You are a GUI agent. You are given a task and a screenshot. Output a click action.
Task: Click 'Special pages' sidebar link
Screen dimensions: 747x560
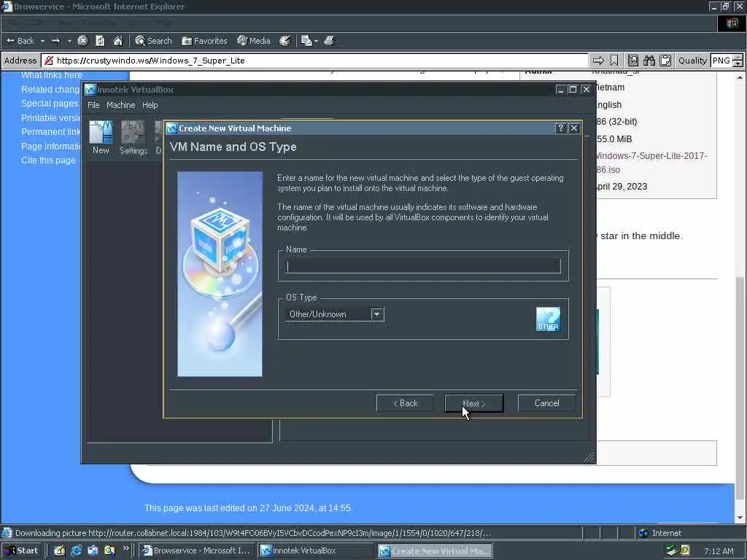50,104
